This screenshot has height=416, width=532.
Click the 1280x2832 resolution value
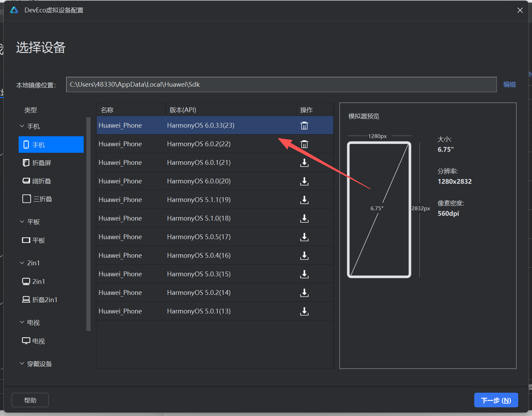coord(455,181)
